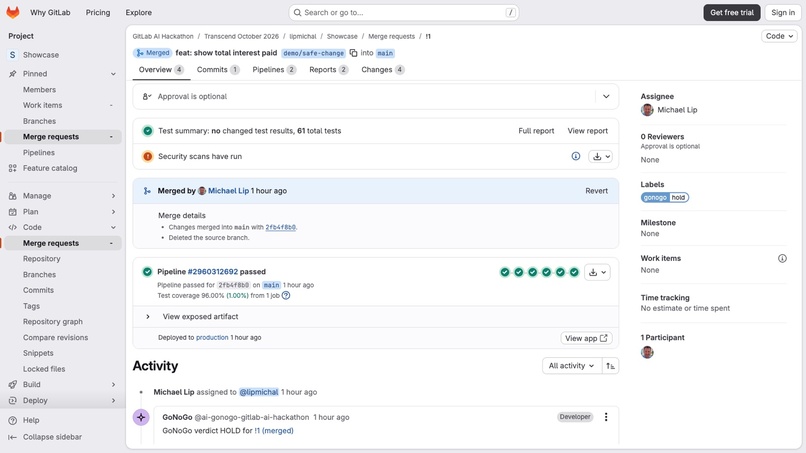Image resolution: width=806 pixels, height=453 pixels.
Task: Click the security scans info icon
Action: coord(576,156)
